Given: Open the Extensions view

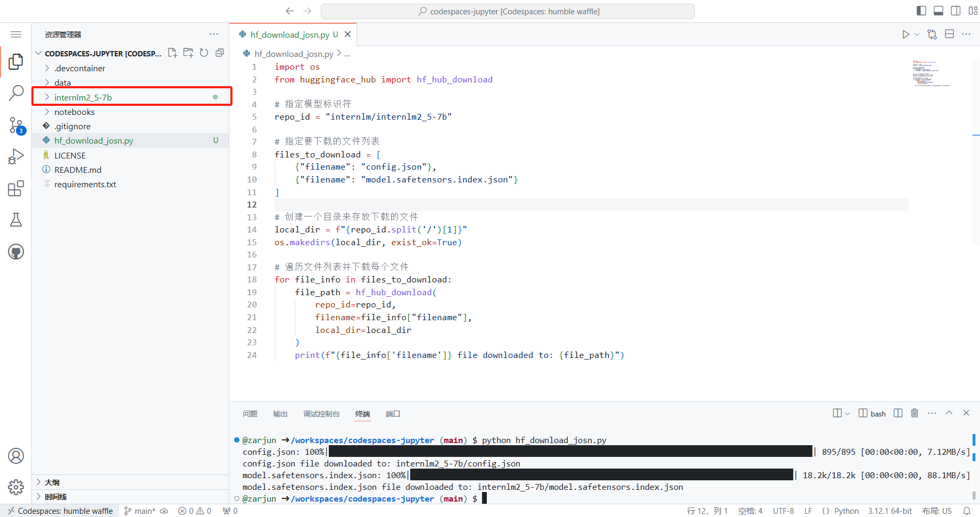Looking at the screenshot, I should 16,188.
